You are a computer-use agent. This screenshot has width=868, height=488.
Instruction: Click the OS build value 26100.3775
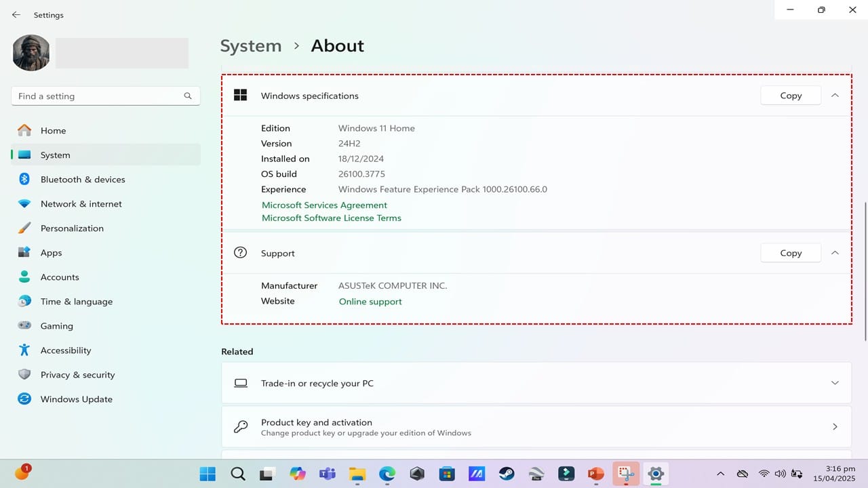coord(361,174)
